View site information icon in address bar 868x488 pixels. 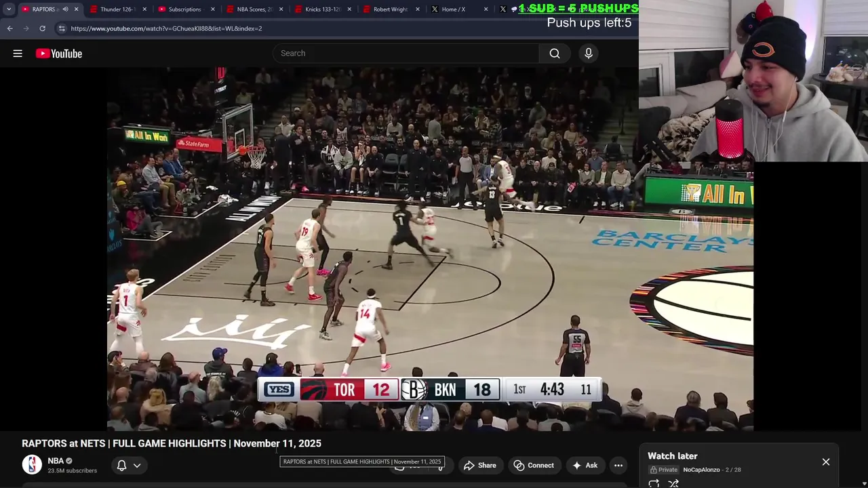tap(62, 28)
